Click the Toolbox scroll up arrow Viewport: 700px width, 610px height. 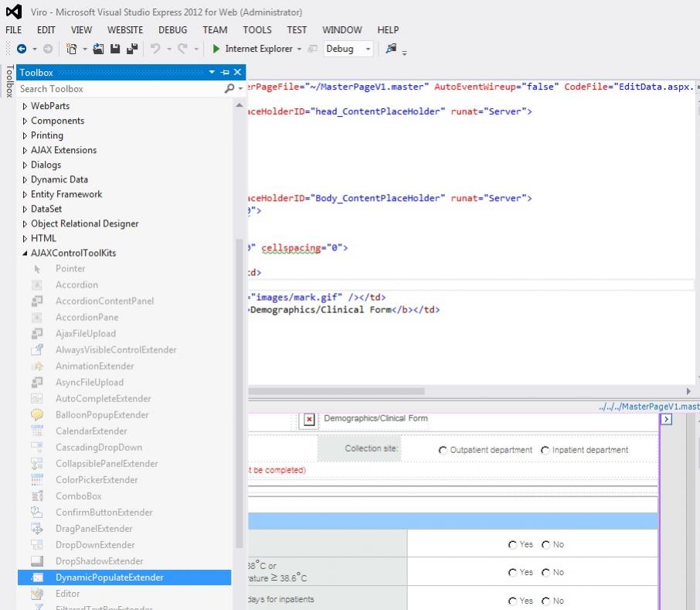pyautogui.click(x=240, y=105)
